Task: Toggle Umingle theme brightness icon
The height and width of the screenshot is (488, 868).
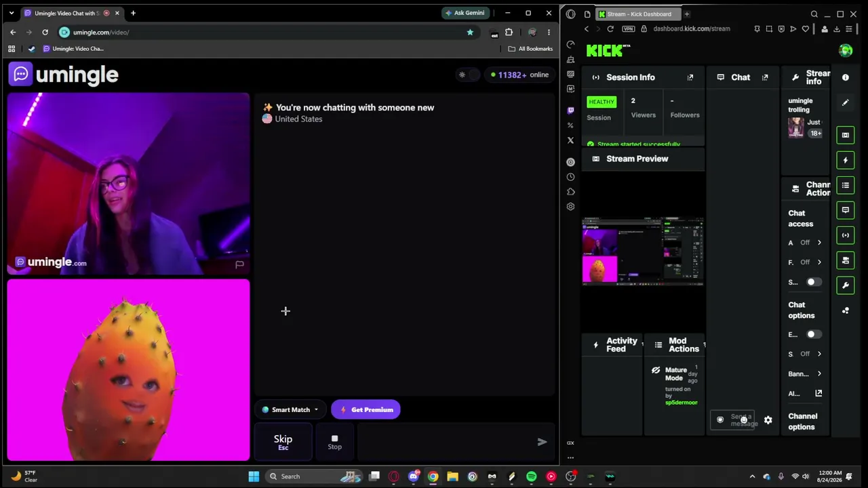Action: point(462,75)
